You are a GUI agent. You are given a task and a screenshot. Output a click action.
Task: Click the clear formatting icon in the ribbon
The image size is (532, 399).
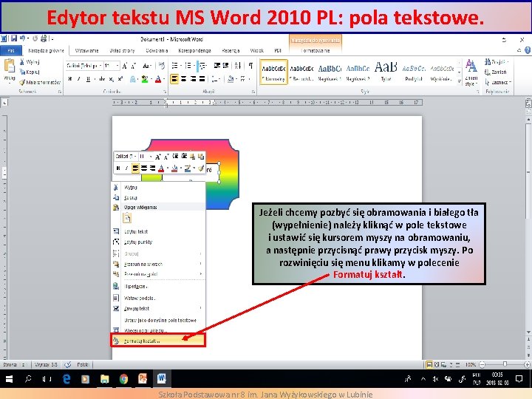[162, 65]
